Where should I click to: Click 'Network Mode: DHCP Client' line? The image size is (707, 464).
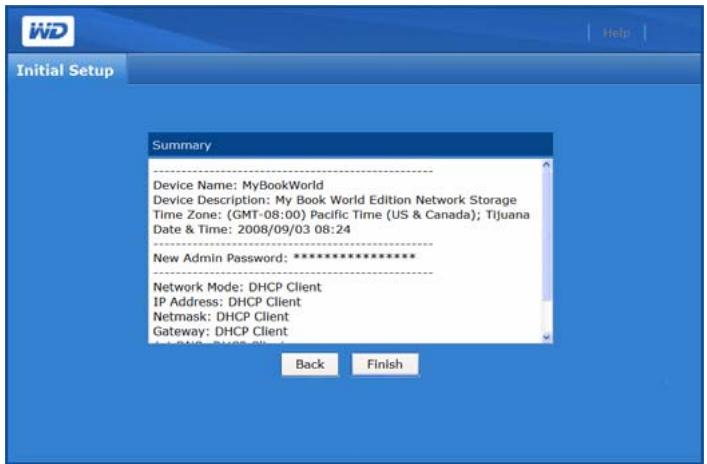pos(237,287)
